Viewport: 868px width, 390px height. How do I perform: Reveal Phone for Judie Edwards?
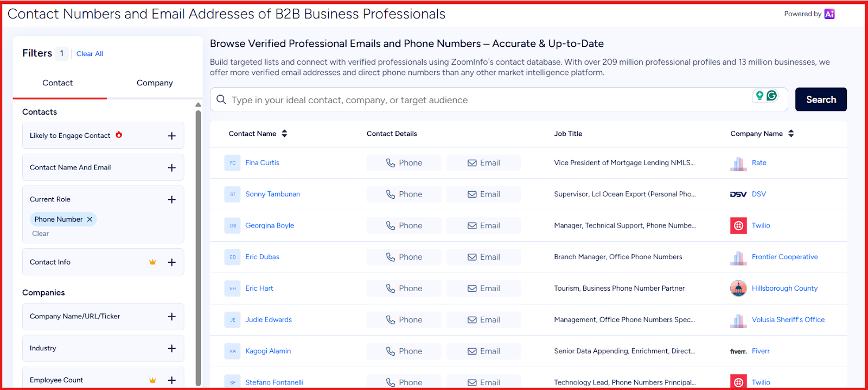coord(404,320)
